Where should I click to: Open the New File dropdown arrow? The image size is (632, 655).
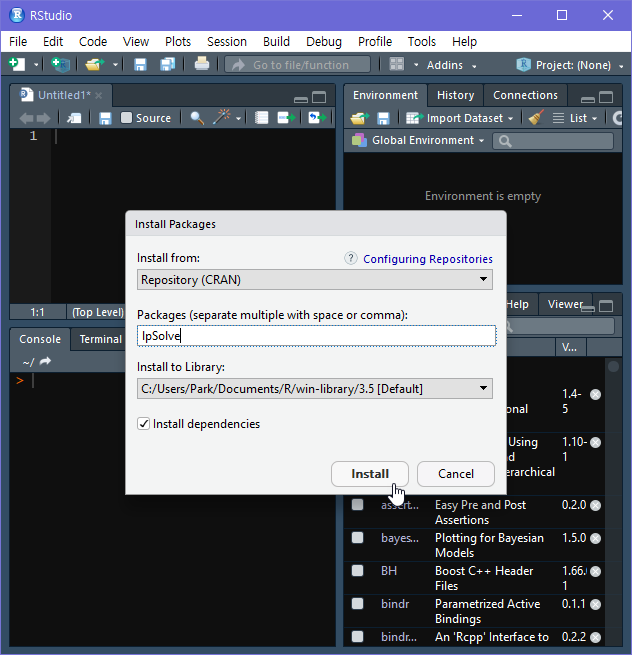pyautogui.click(x=36, y=65)
